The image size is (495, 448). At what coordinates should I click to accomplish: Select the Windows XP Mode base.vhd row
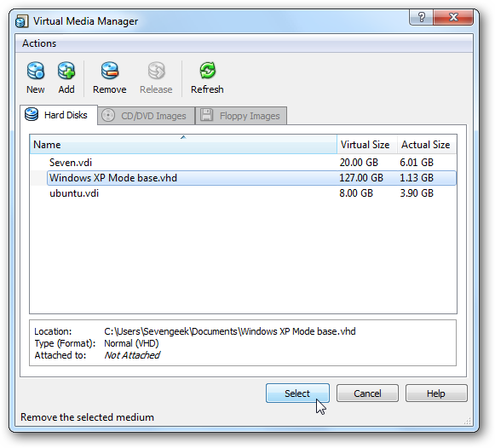tap(243, 178)
